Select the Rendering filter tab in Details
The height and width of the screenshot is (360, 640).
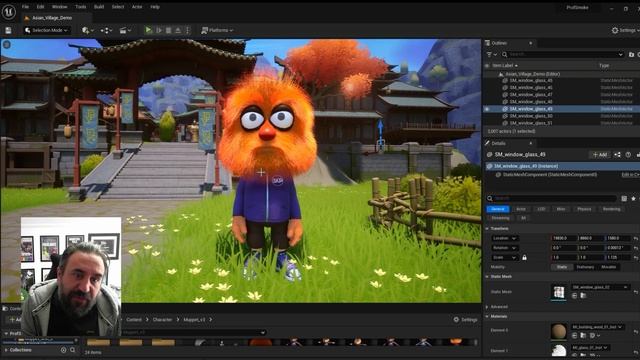click(611, 209)
